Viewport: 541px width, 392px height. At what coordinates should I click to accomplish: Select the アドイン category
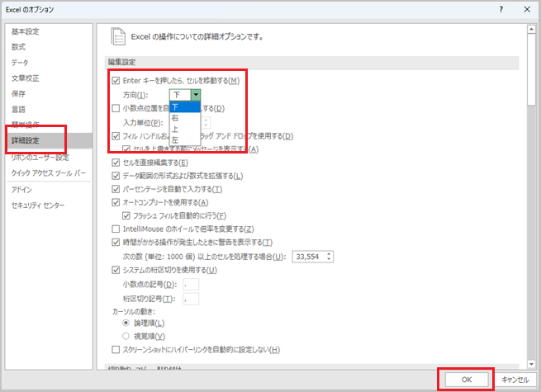click(x=21, y=190)
